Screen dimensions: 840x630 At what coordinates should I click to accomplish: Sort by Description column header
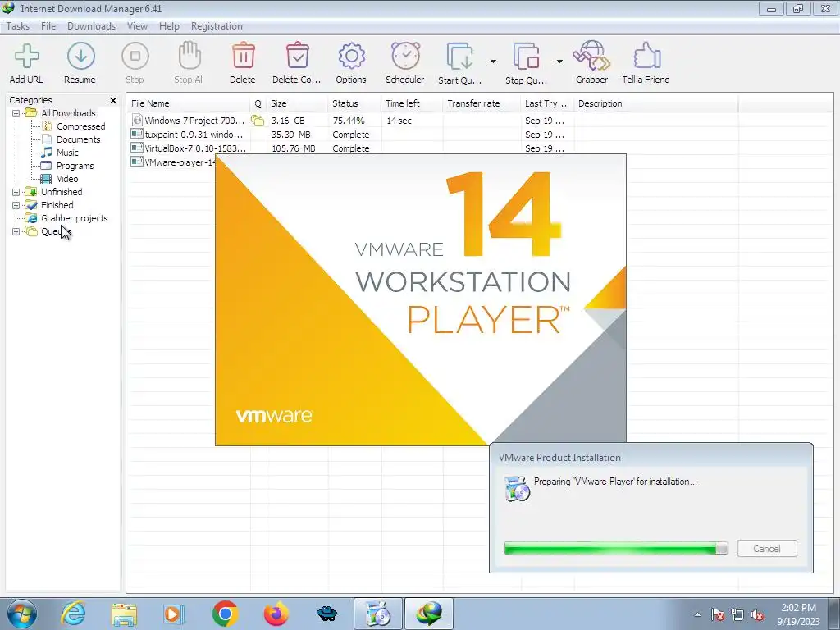pos(655,103)
